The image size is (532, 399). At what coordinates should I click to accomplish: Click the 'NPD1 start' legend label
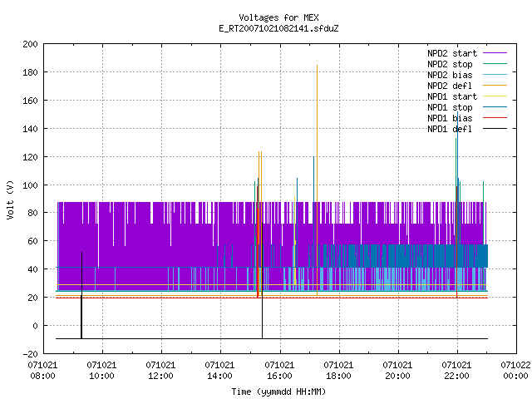click(x=452, y=96)
